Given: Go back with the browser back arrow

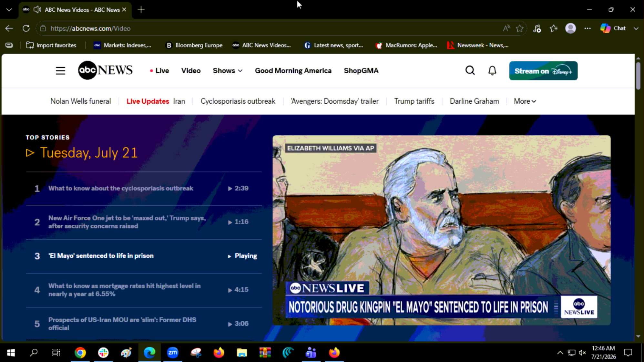Looking at the screenshot, I should click(9, 28).
